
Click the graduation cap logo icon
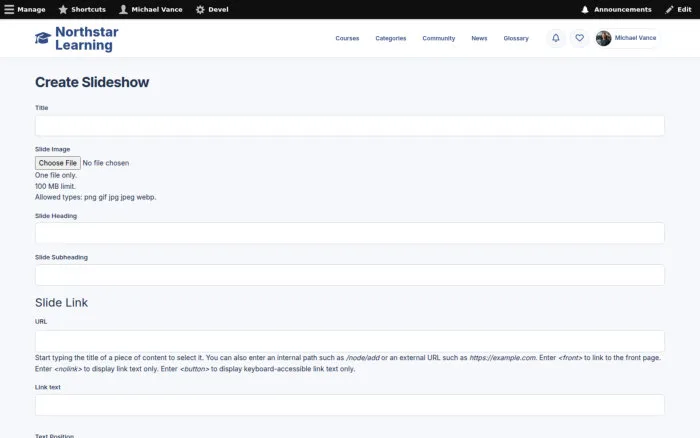coord(43,38)
